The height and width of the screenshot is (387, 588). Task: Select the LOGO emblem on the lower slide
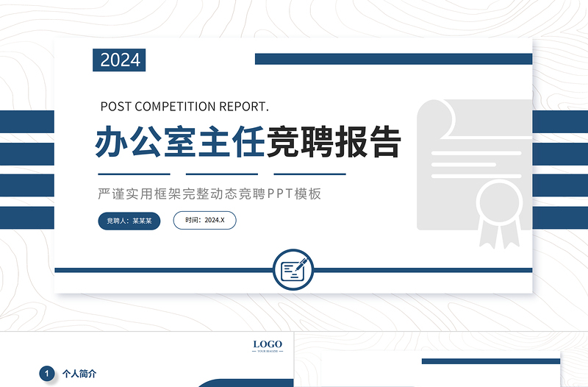pyautogui.click(x=268, y=346)
